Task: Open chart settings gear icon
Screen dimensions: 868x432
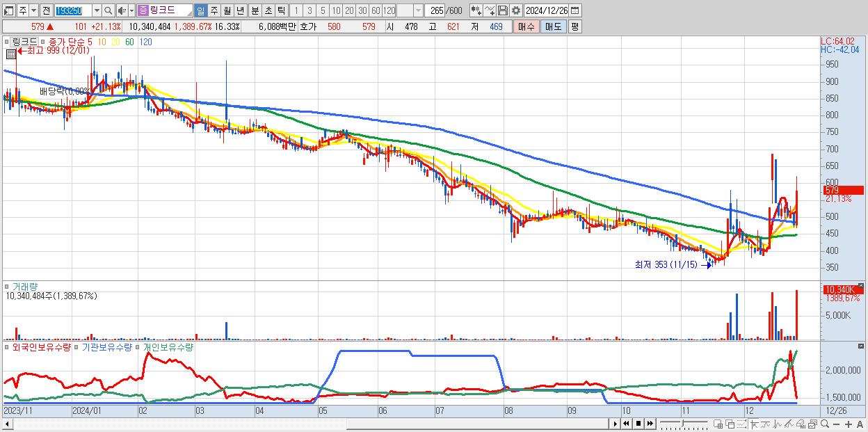Action: (x=516, y=11)
